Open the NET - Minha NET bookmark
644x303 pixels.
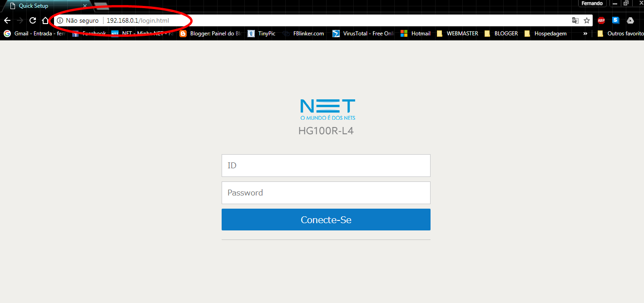tap(143, 34)
